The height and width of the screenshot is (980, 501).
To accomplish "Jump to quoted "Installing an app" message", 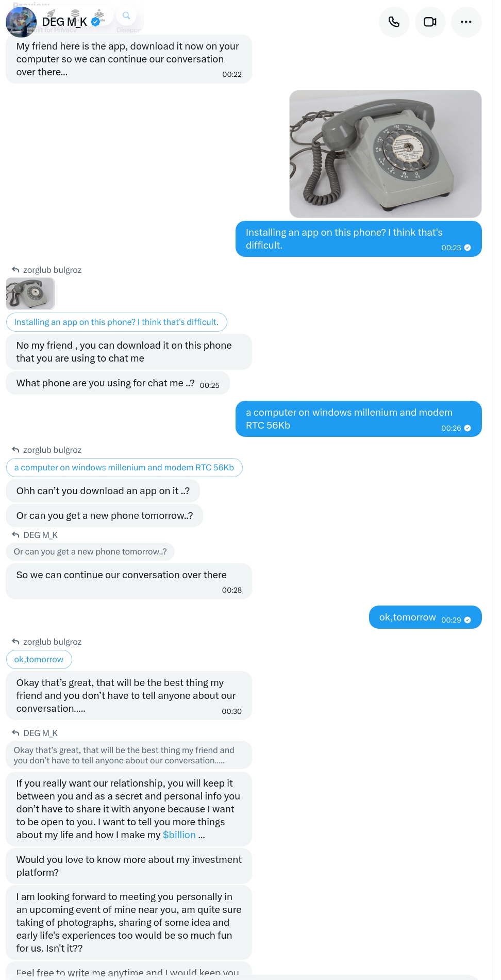I will (x=116, y=322).
